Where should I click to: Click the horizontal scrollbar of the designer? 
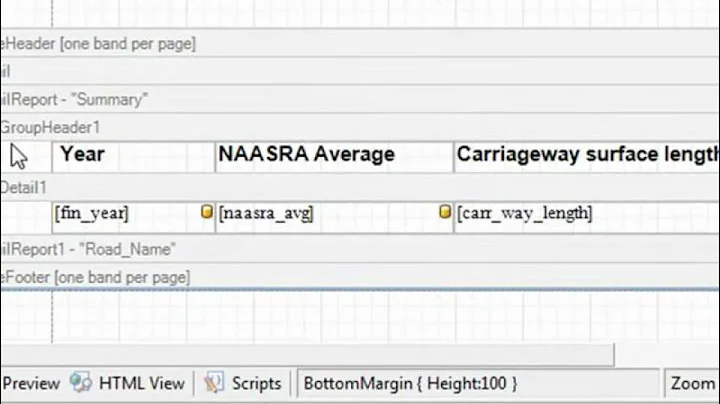pos(300,353)
